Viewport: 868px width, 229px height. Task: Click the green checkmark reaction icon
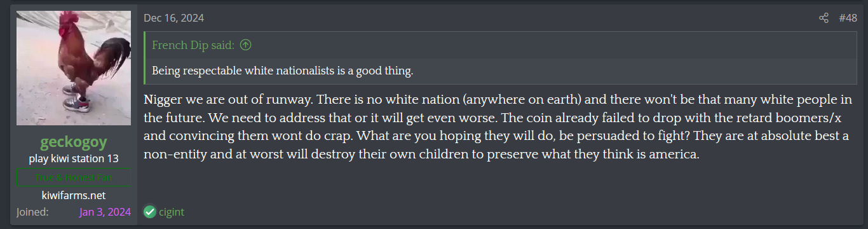(149, 212)
